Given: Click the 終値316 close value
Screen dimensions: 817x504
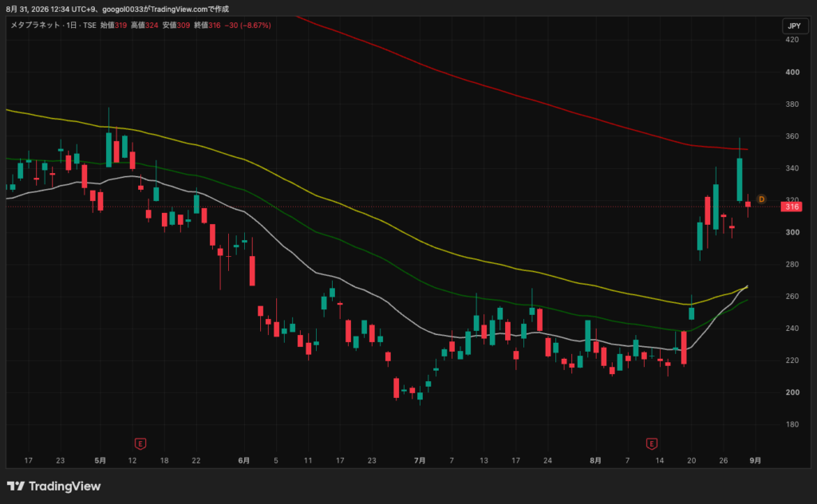Looking at the screenshot, I should click(207, 25).
